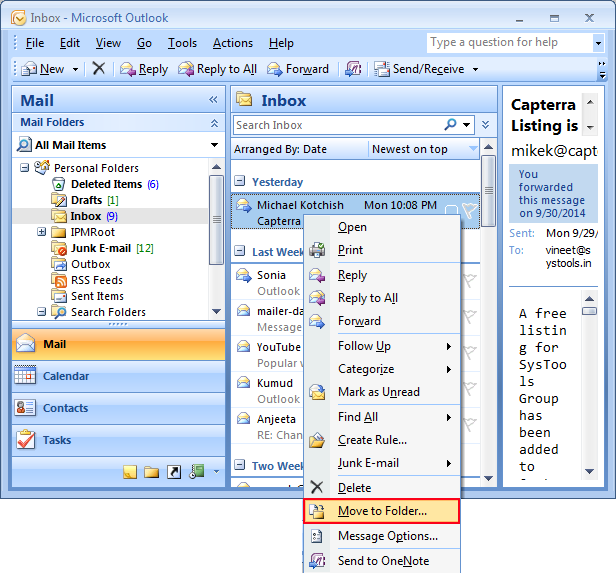Open the Configure buttons dropdown in navigation bar
Image resolution: width=616 pixels, height=573 pixels.
point(216,472)
